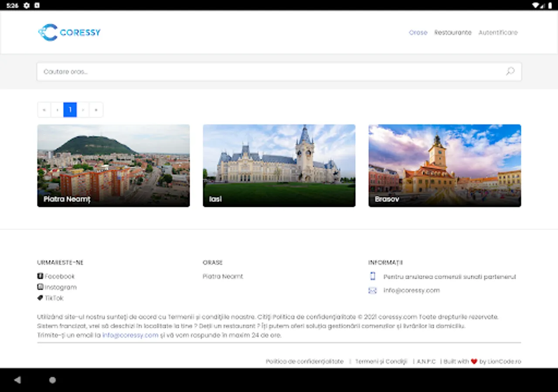Screen dimensions: 558x392
Task: Open the TikTok link
Action: (x=54, y=298)
